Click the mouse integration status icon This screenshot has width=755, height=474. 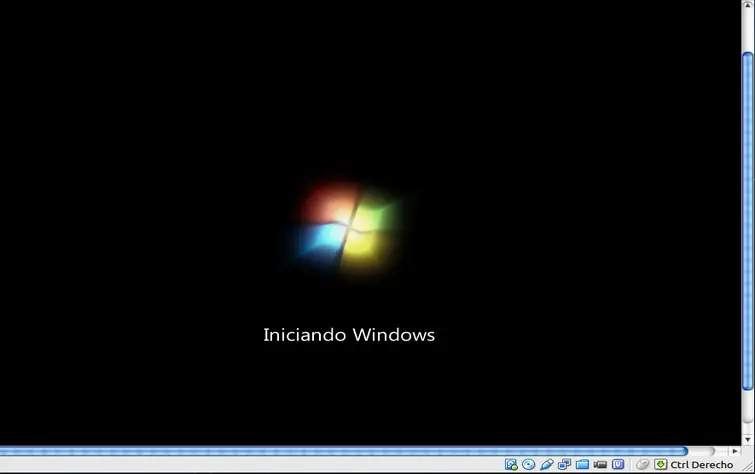coord(642,464)
